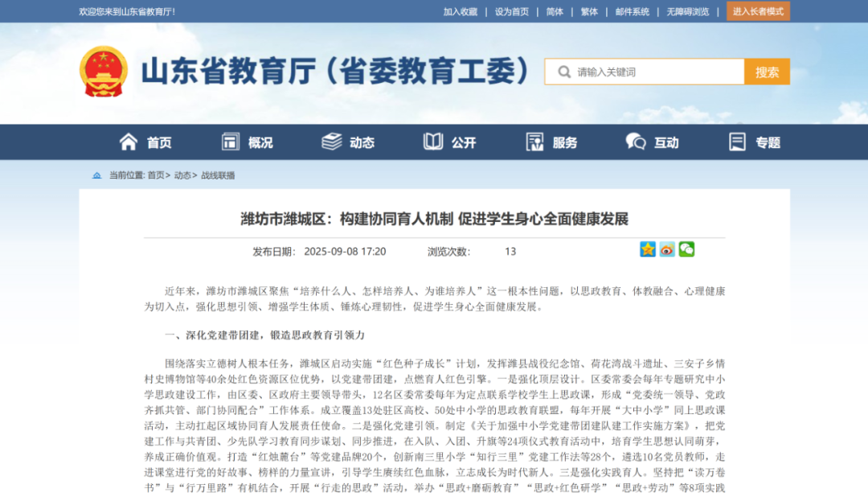The height and width of the screenshot is (497, 868).
Task: Open 互动 navigation menu
Action: (666, 143)
